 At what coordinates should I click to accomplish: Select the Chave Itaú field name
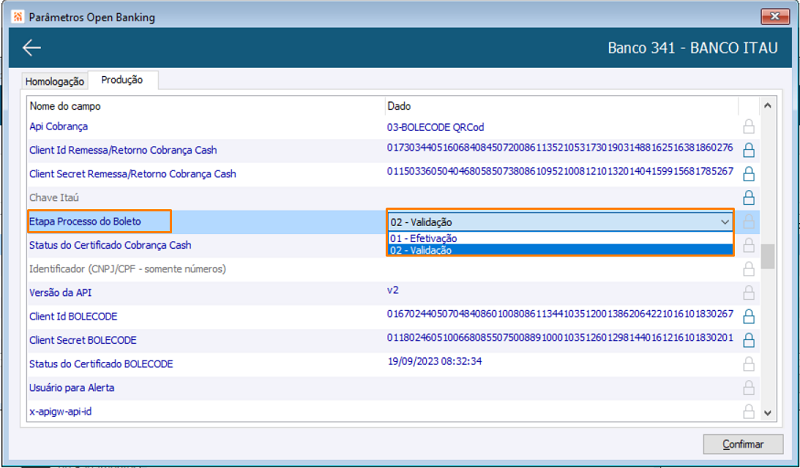coord(54,198)
